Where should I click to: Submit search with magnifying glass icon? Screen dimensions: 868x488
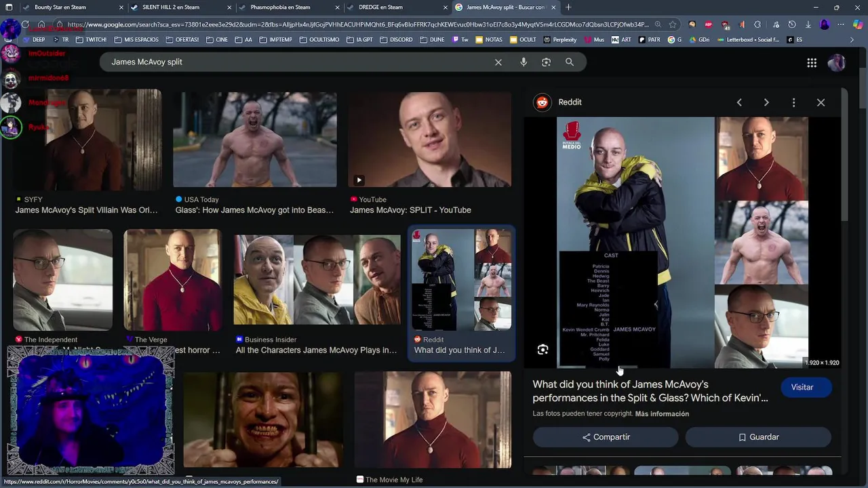[570, 62]
